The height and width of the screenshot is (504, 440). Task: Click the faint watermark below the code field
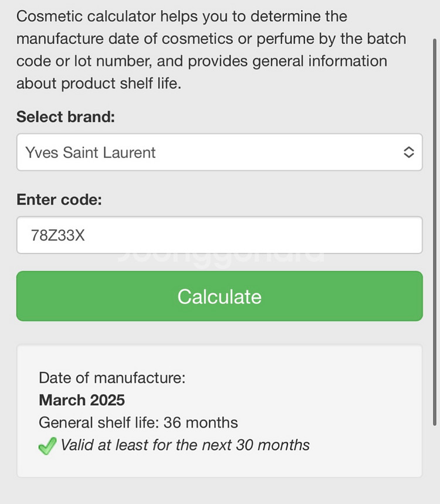[219, 257]
